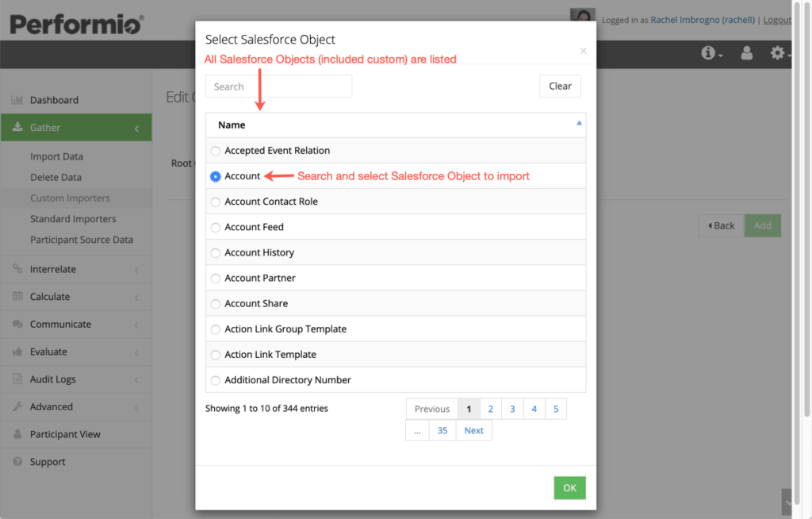Select the Account History radio button
Screen dimensions: 812x519
coord(216,252)
